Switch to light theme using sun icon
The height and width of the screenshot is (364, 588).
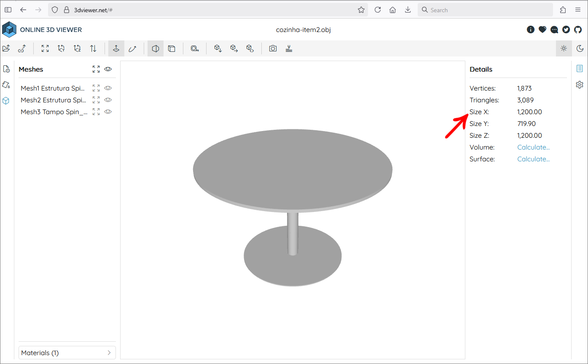(x=564, y=48)
